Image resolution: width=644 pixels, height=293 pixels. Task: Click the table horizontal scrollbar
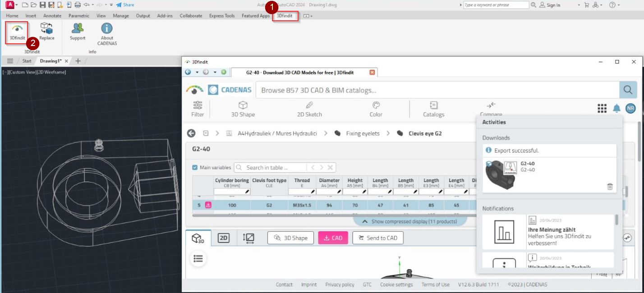334,215
